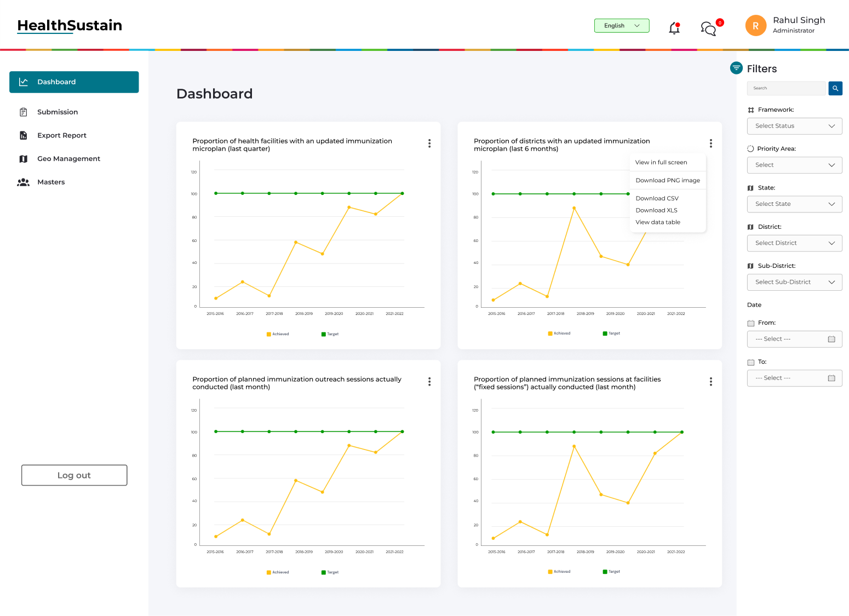The height and width of the screenshot is (616, 849).
Task: Open the chat messages icon
Action: pyautogui.click(x=709, y=28)
